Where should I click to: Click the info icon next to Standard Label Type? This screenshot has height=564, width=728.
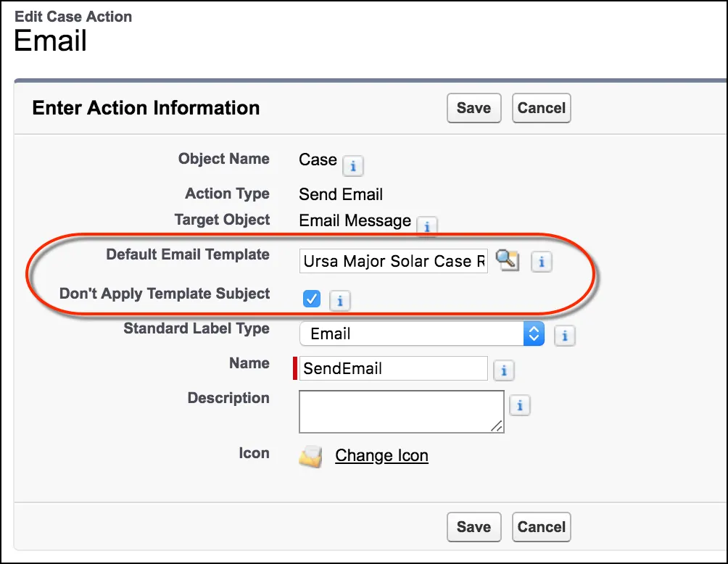[565, 336]
